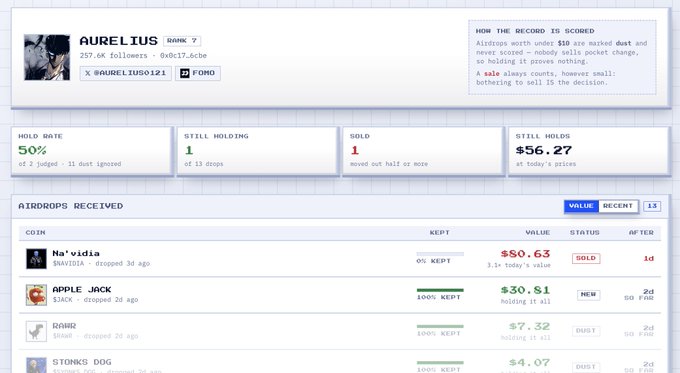Click the RAWR 100% kept progress bar

tap(440, 327)
